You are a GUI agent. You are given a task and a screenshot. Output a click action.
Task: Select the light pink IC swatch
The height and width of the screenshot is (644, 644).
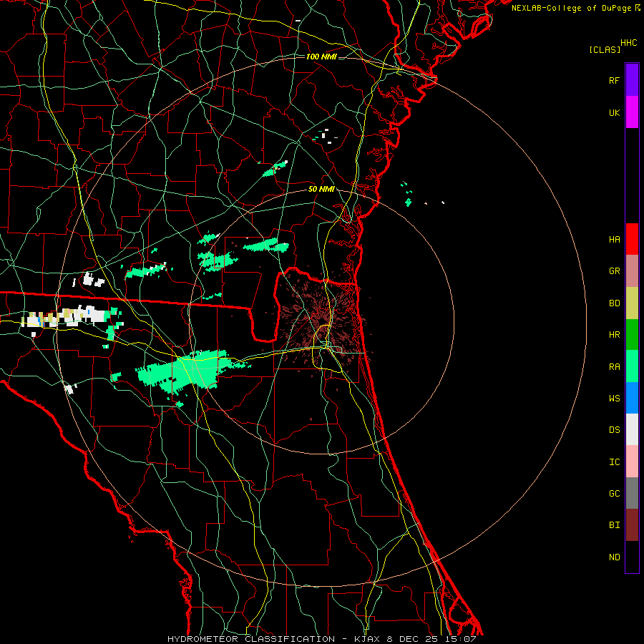tap(632, 462)
